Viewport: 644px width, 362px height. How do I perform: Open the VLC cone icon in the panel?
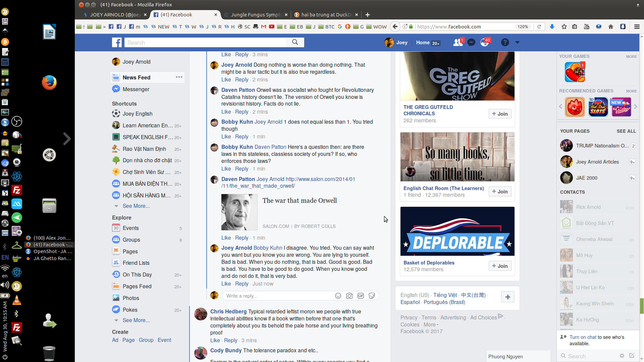pyautogui.click(x=16, y=301)
